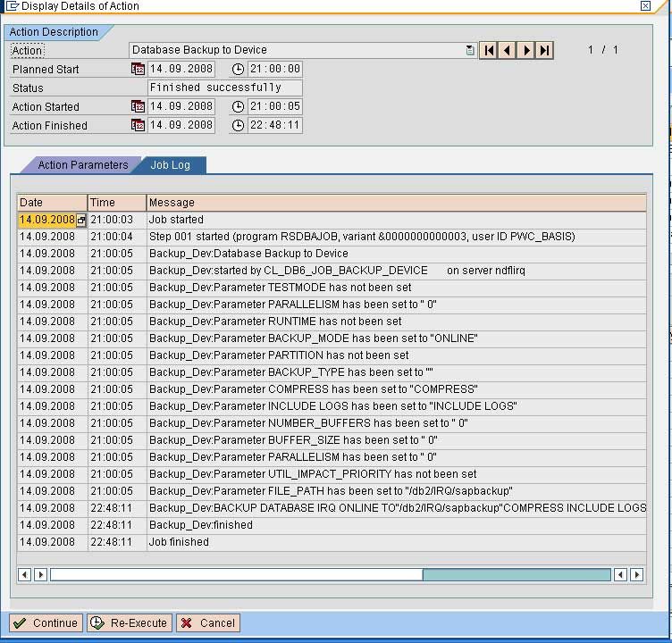Open calendar icon beside Action Started date
Viewport: 672px width, 643px height.
(138, 106)
